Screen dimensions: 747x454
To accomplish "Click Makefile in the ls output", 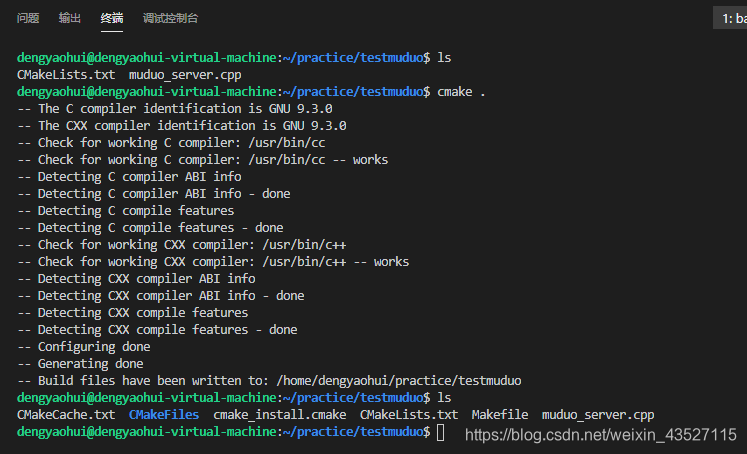I will click(x=500, y=415).
